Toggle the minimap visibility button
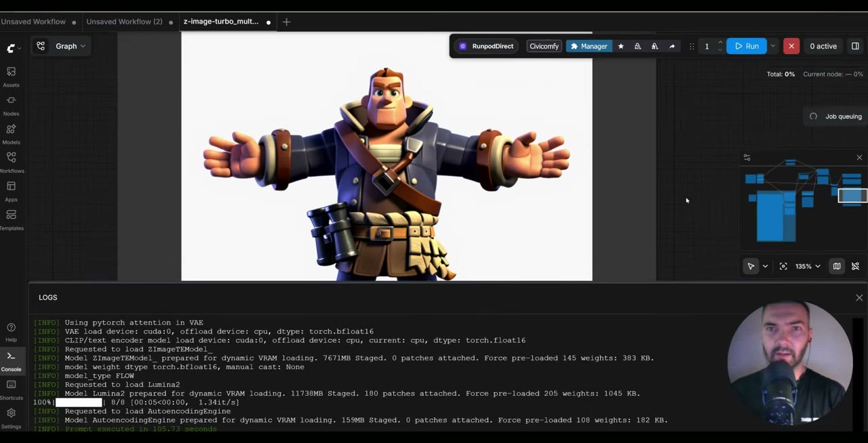 837,266
